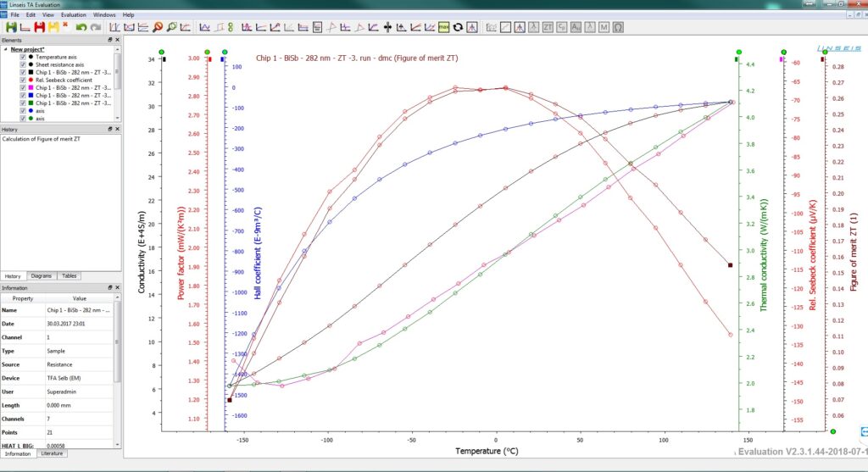868x472 pixels.
Task: Click the green handle above the Conductivity axis
Action: point(162,52)
